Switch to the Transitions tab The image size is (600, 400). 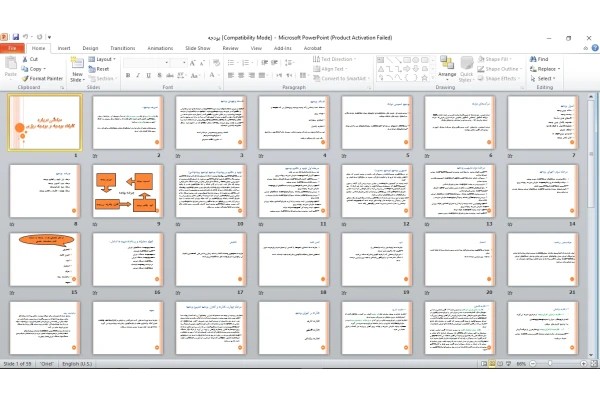(x=122, y=48)
